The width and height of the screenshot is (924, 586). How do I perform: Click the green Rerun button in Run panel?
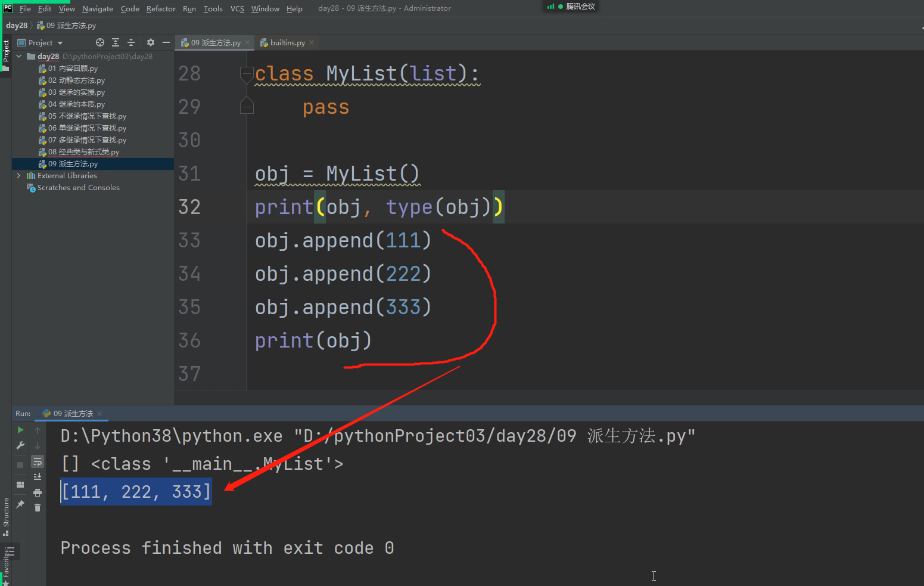20,430
